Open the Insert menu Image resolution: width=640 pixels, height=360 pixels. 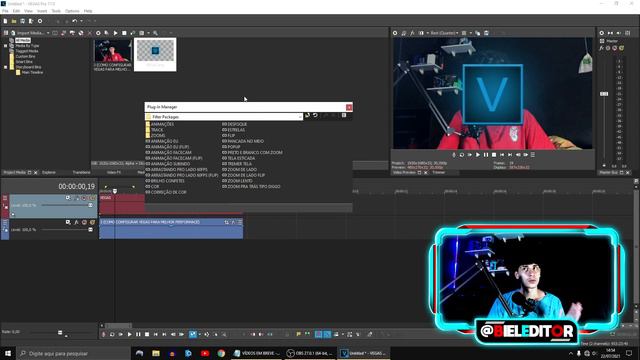[42, 11]
